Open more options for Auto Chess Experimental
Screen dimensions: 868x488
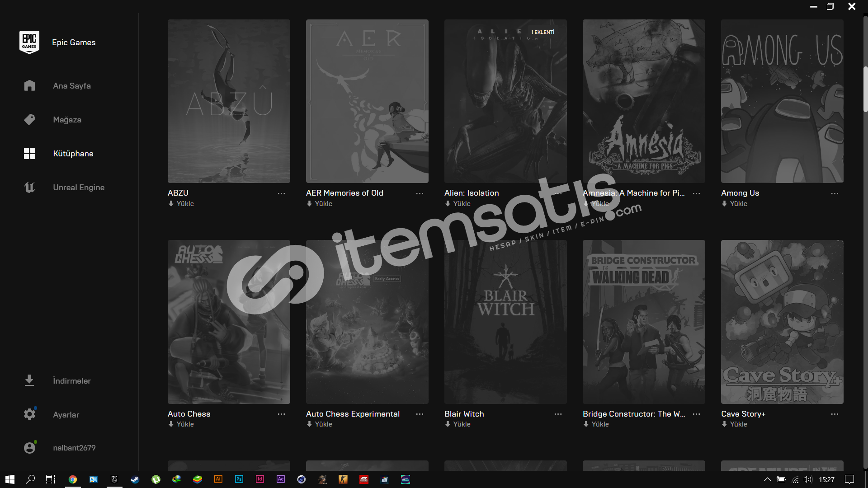420,414
